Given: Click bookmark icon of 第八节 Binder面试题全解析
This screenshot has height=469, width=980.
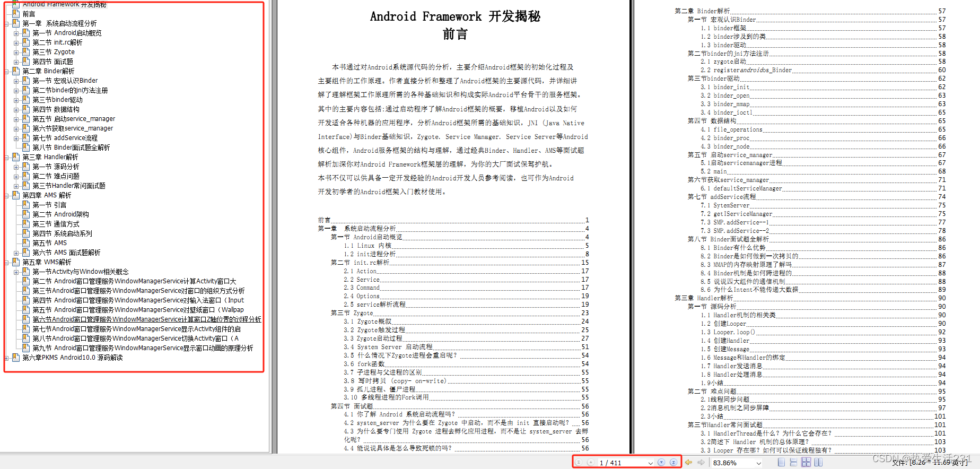Looking at the screenshot, I should (26, 147).
